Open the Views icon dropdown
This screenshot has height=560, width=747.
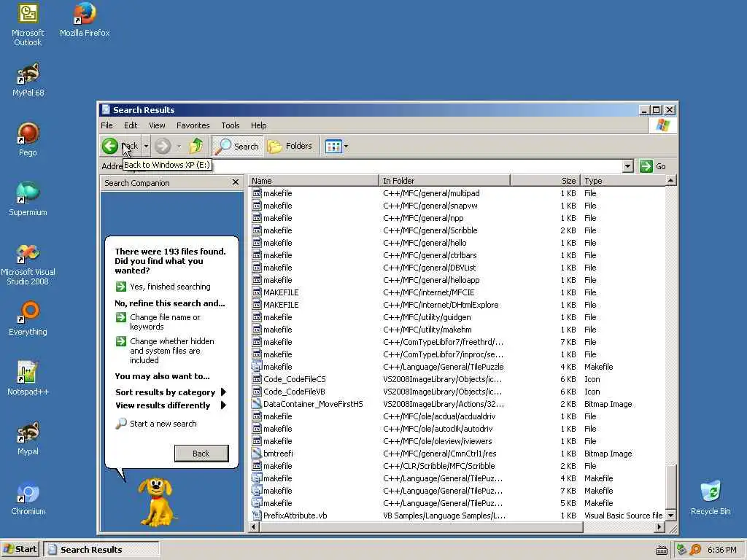337,146
